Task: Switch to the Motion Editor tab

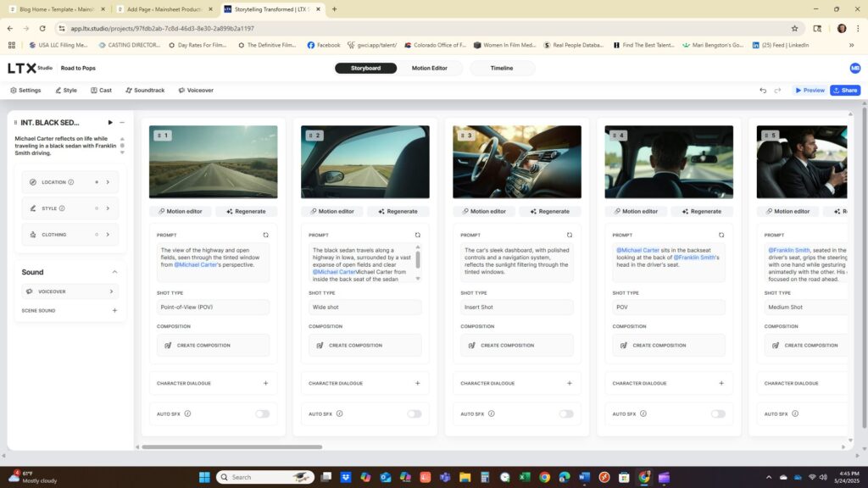Action: click(x=429, y=68)
